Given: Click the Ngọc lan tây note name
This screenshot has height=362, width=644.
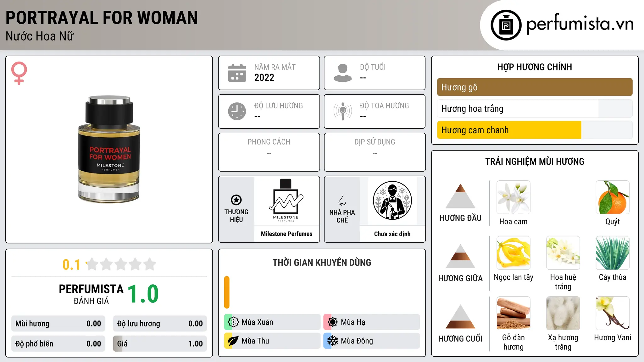Looking at the screenshot, I should (514, 277).
